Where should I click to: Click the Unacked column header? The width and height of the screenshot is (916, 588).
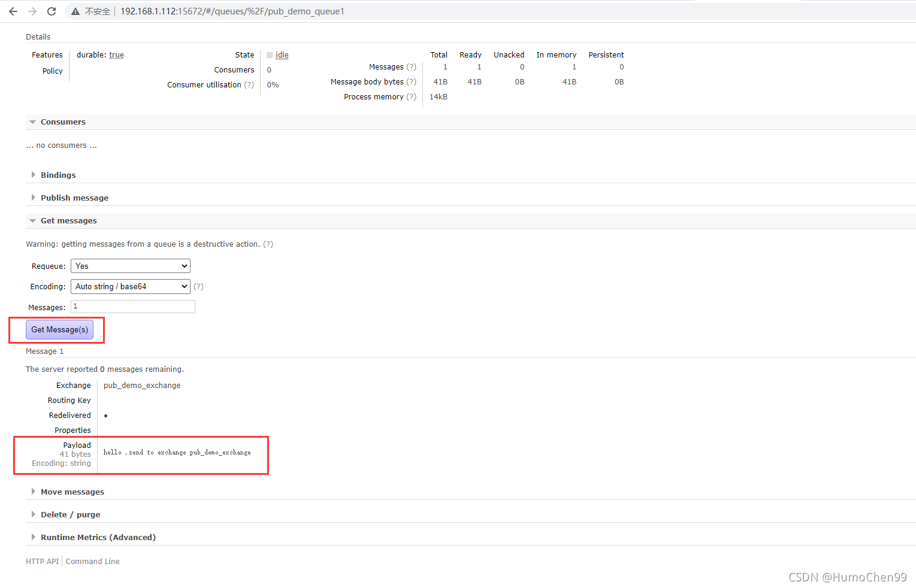(509, 55)
